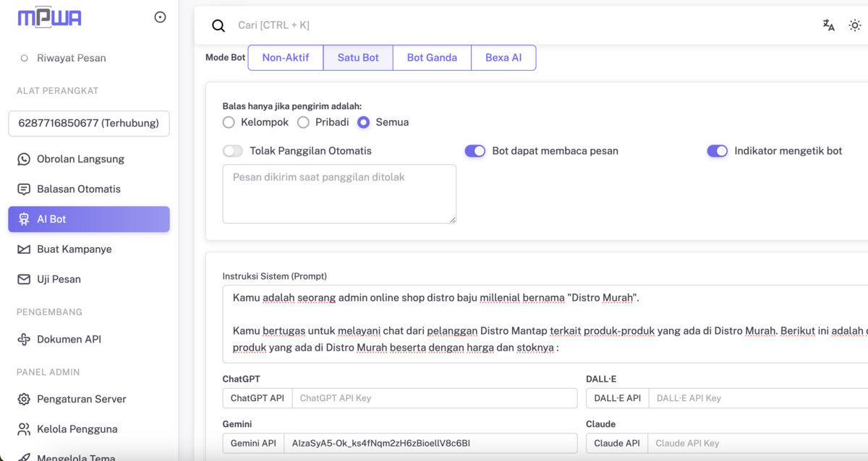Image resolution: width=868 pixels, height=461 pixels.
Task: Open the language translate icon
Action: point(829,25)
